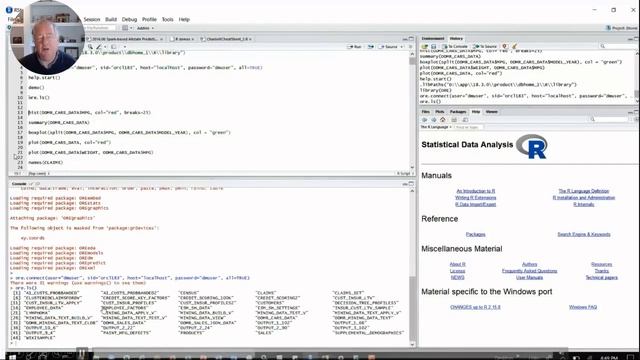
Task: Click the Run button in the editor
Action: point(355,47)
